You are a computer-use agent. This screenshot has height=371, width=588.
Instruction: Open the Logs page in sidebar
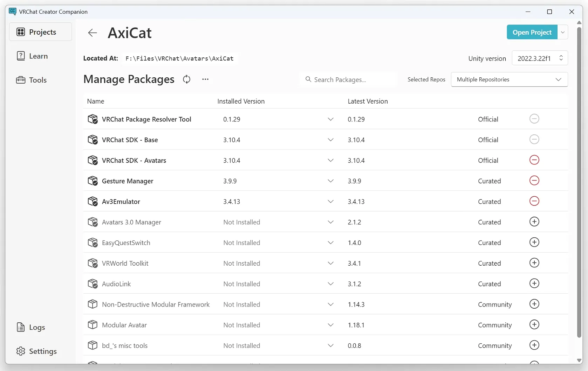(40, 327)
